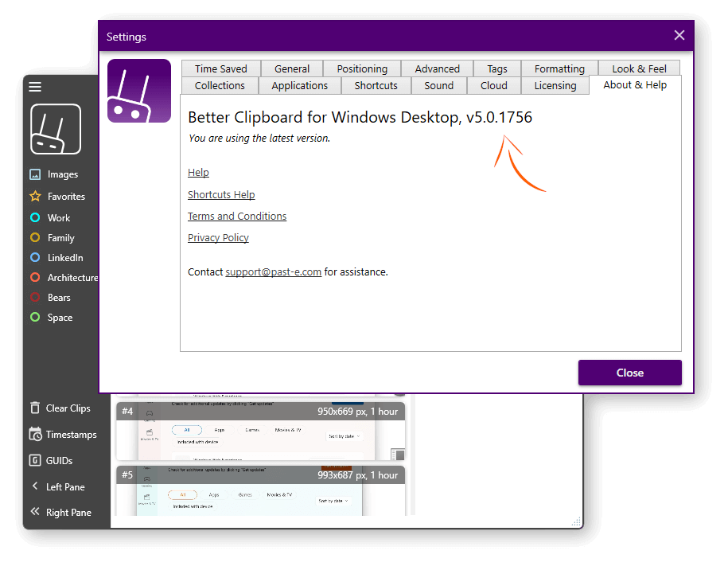Click the Work collection label
The width and height of the screenshot is (728, 574).
coord(59,217)
